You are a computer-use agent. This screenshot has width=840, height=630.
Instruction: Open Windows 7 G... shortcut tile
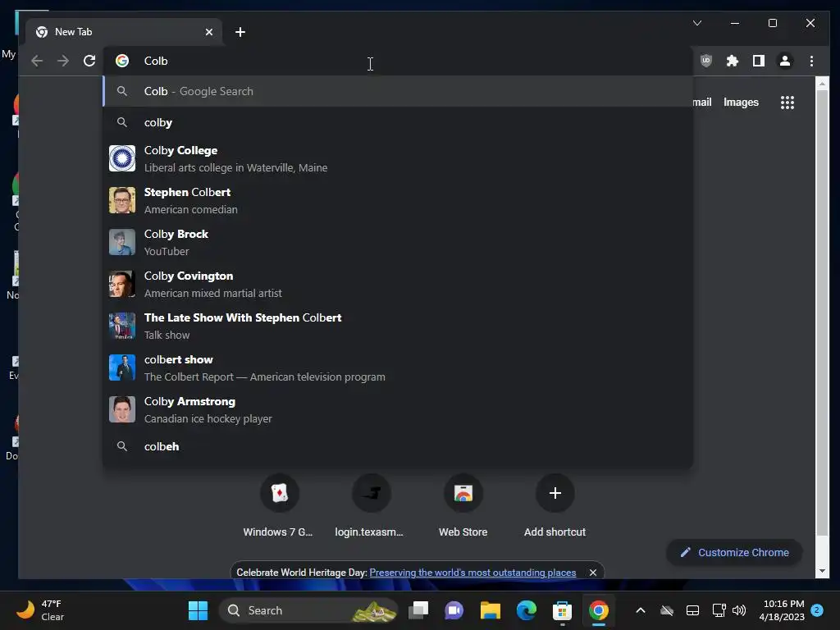[x=279, y=506]
